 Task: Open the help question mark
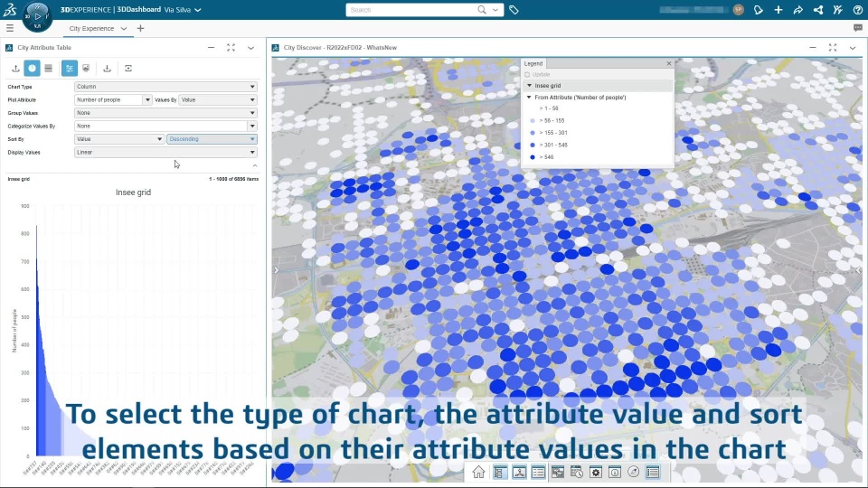tap(857, 10)
